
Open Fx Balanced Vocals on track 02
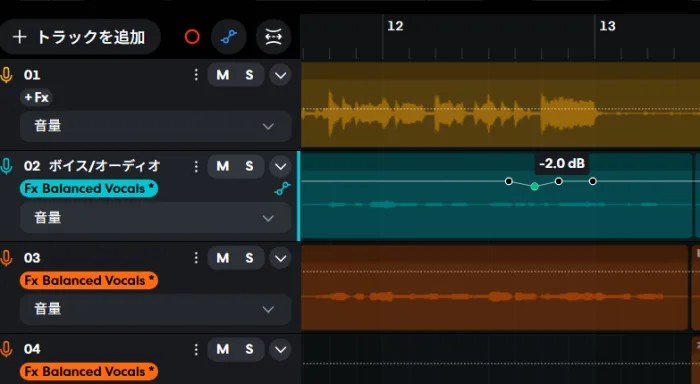coord(89,188)
